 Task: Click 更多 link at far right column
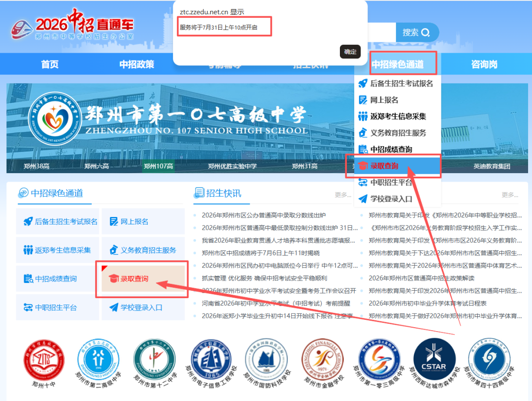click(510, 194)
